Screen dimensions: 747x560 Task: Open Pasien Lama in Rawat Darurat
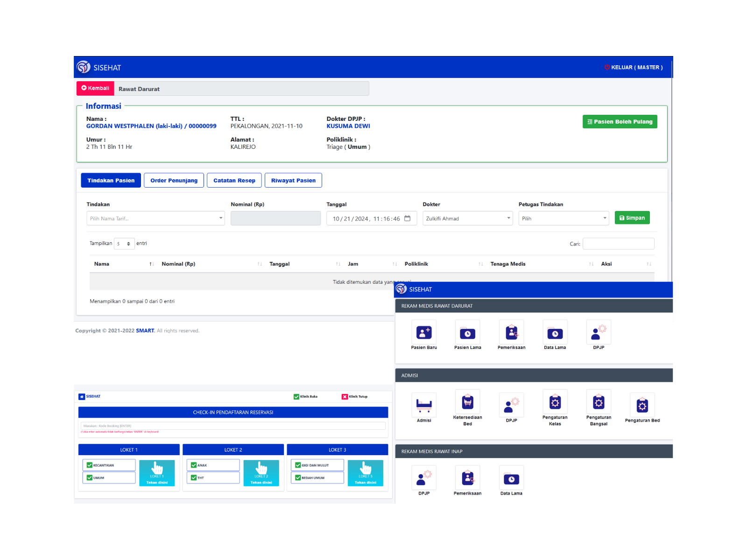point(467,332)
